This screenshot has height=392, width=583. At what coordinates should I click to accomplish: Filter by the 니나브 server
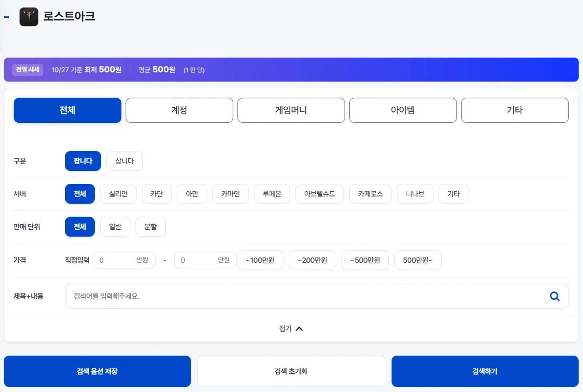click(415, 194)
